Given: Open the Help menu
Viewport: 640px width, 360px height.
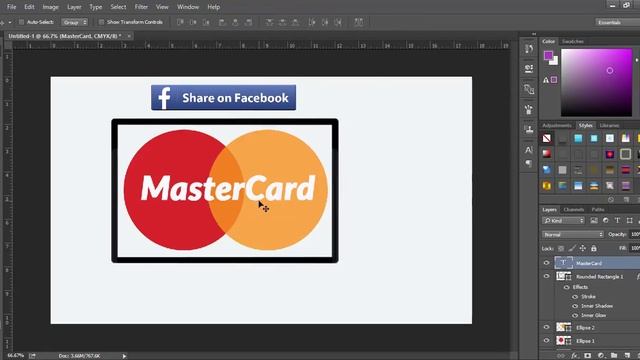Looking at the screenshot, I should (213, 7).
